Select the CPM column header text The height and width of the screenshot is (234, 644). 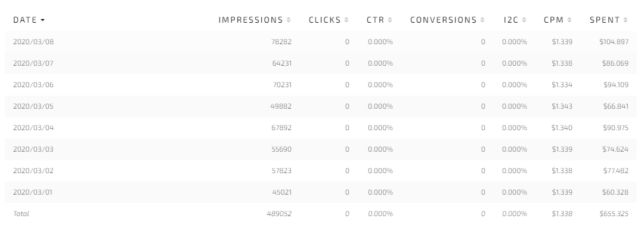point(553,20)
